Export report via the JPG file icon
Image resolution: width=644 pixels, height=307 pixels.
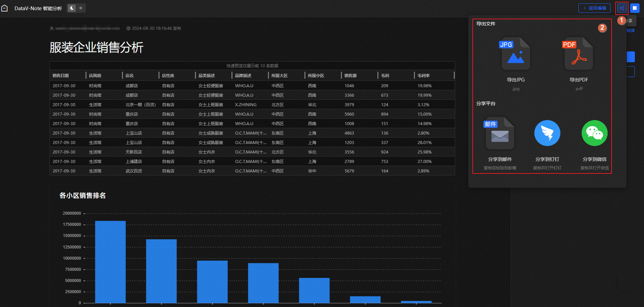click(516, 54)
